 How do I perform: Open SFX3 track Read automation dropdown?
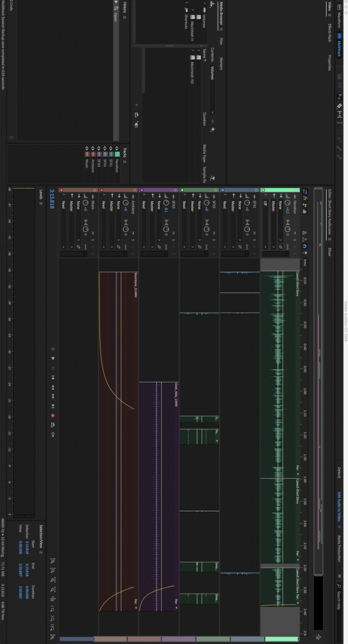tap(144, 225)
